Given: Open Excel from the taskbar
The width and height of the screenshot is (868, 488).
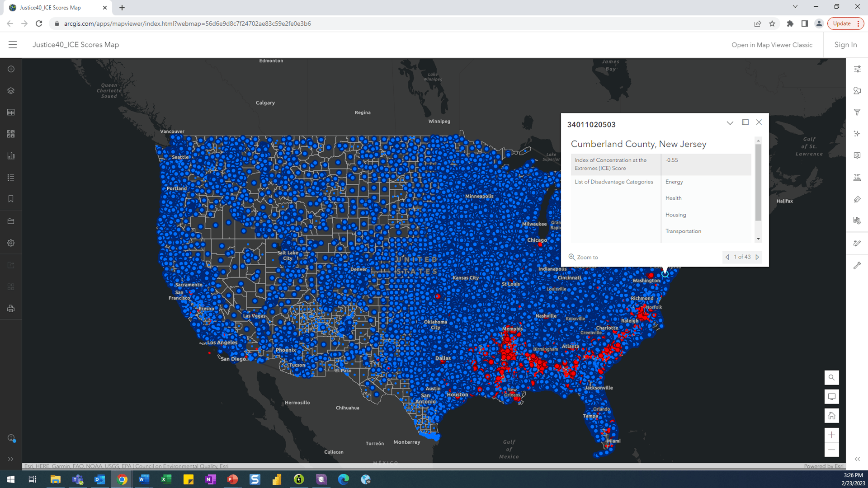Looking at the screenshot, I should click(x=165, y=480).
